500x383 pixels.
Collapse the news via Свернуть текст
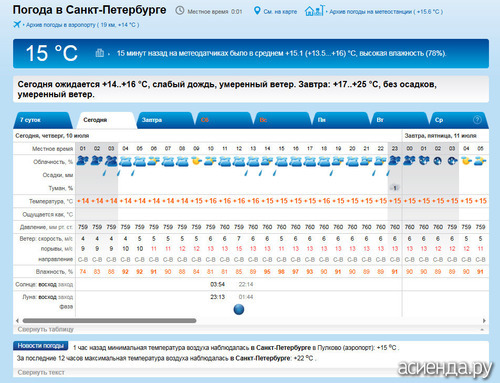coord(41,372)
